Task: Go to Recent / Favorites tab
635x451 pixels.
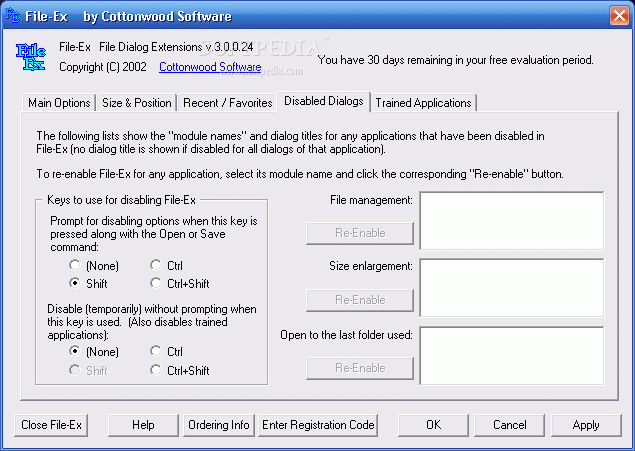Action: click(x=228, y=103)
